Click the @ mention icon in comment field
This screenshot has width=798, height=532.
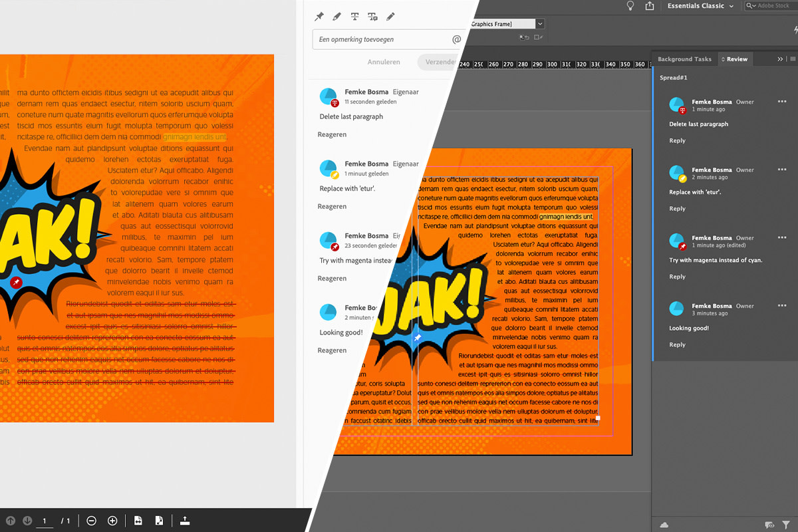click(457, 39)
